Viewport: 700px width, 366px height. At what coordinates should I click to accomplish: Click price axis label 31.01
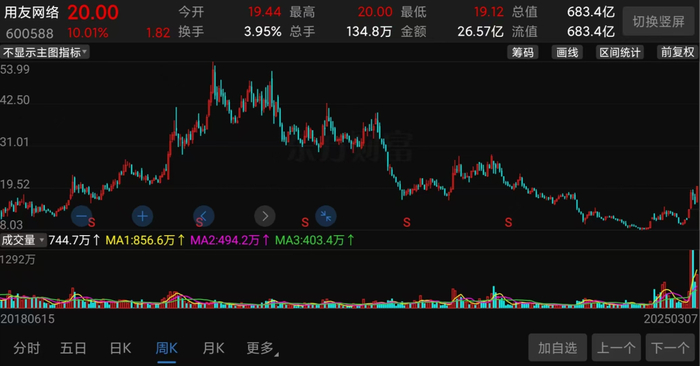pos(15,142)
